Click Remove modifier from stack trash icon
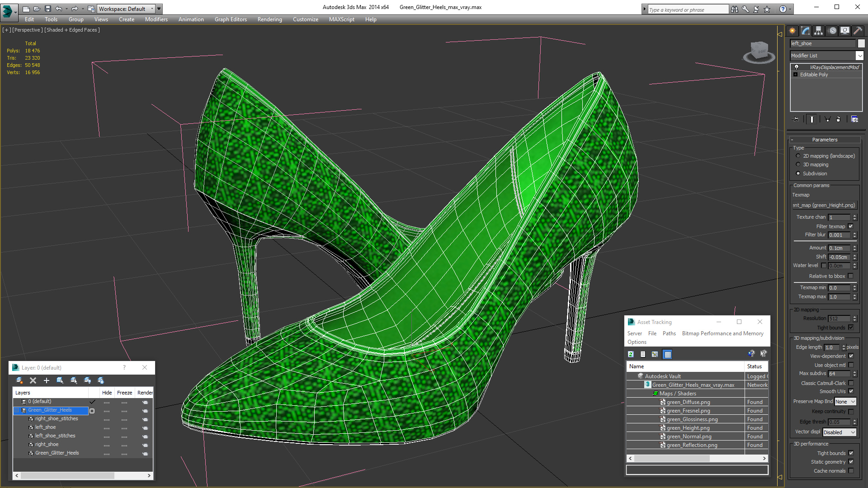This screenshot has width=868, height=488. point(838,119)
